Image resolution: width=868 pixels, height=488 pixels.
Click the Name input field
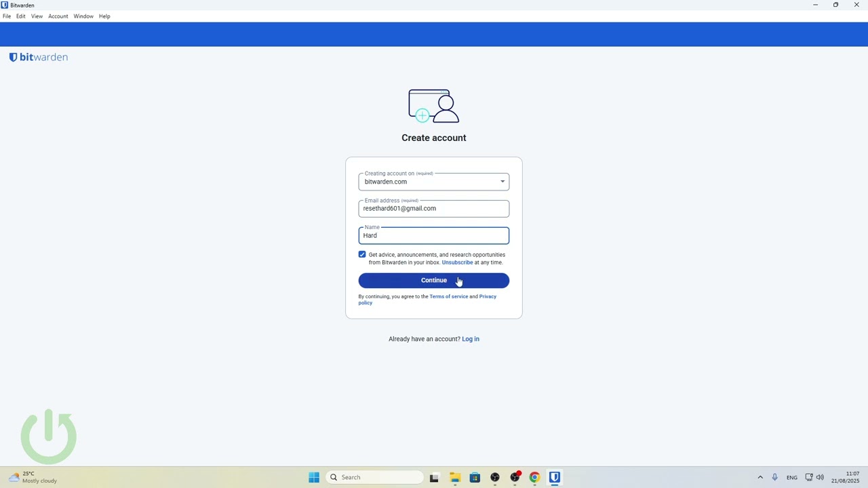click(x=434, y=236)
